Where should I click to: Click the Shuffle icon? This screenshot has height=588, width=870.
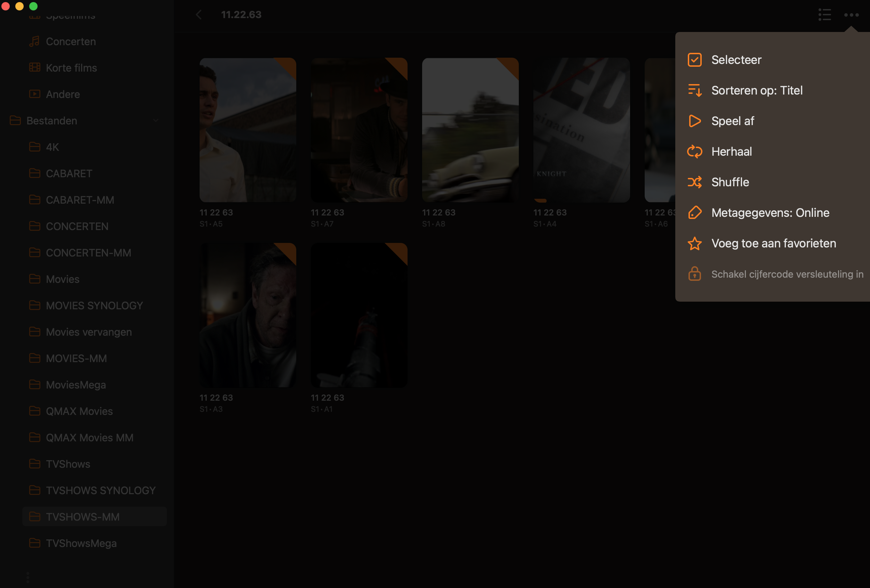(x=694, y=182)
